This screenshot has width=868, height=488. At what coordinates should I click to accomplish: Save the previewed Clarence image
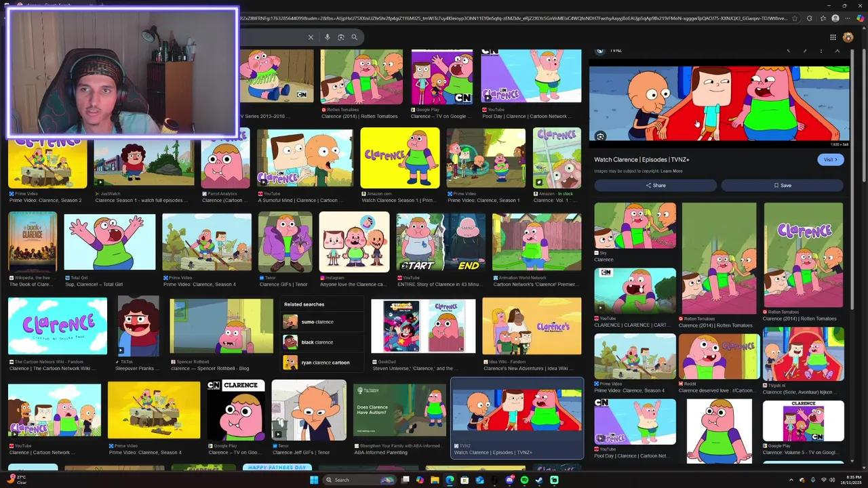[782, 185]
